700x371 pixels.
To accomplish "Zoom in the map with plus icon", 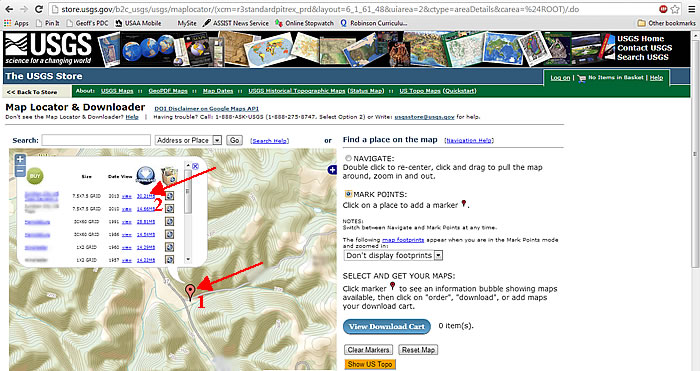I will click(x=20, y=159).
